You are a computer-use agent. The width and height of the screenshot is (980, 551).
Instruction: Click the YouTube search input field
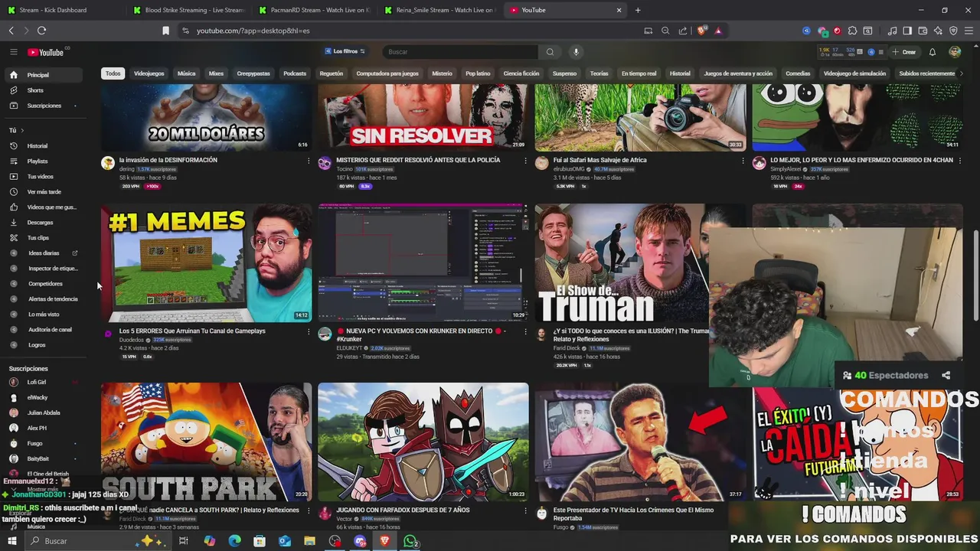coord(459,52)
